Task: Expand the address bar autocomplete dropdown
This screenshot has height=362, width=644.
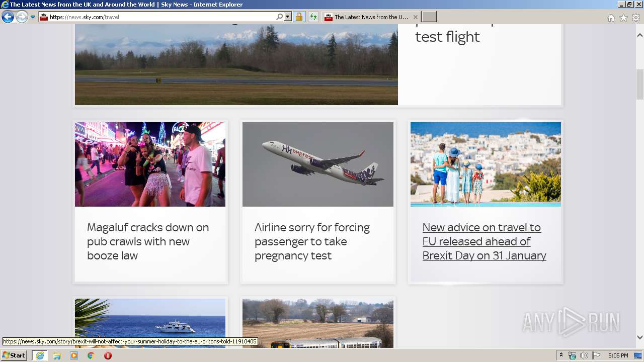Action: [x=288, y=17]
